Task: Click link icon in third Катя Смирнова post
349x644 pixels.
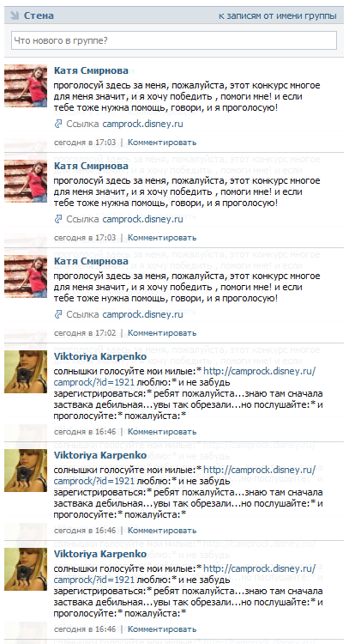Action: pyautogui.click(x=57, y=314)
